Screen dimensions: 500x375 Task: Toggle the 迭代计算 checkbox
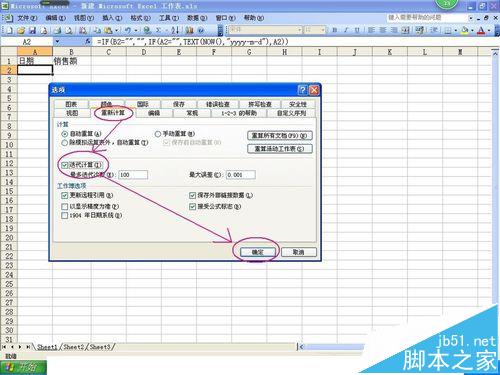[x=65, y=165]
